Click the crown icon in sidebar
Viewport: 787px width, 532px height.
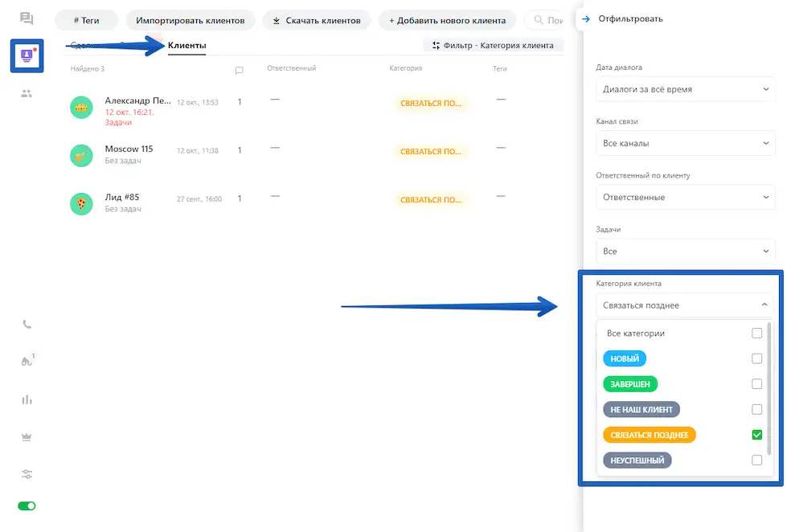[27, 437]
